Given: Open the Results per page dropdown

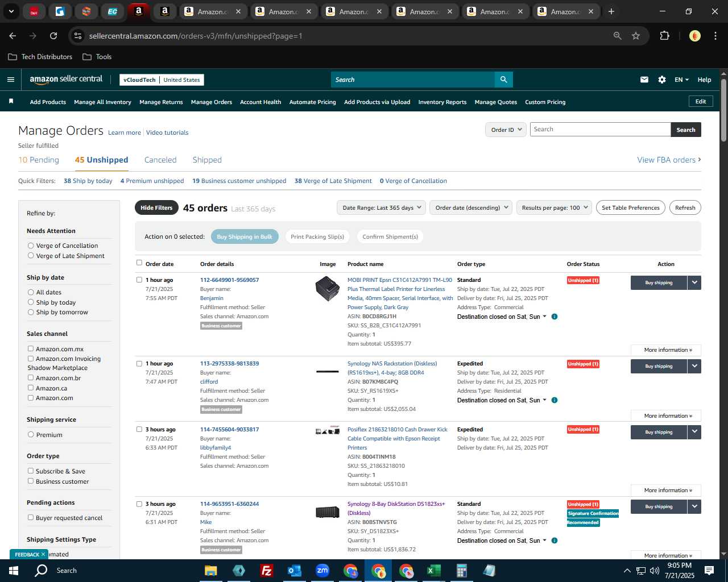Looking at the screenshot, I should (x=555, y=207).
